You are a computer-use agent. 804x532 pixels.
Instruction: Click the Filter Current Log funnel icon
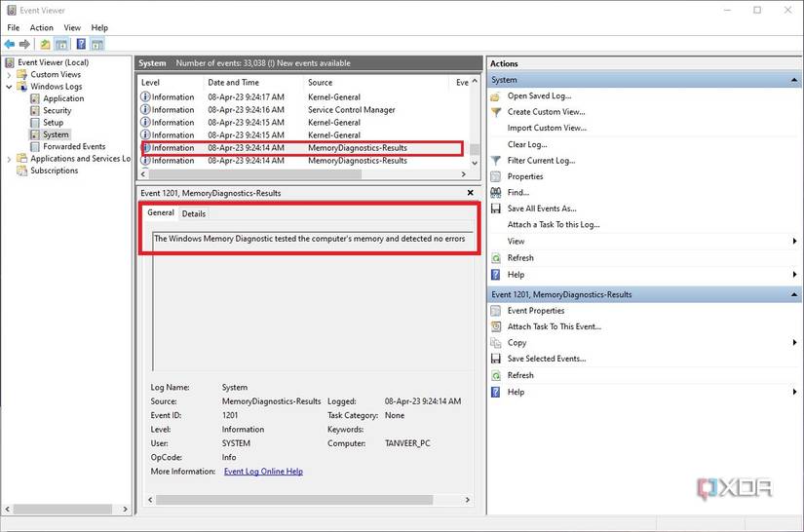(496, 160)
